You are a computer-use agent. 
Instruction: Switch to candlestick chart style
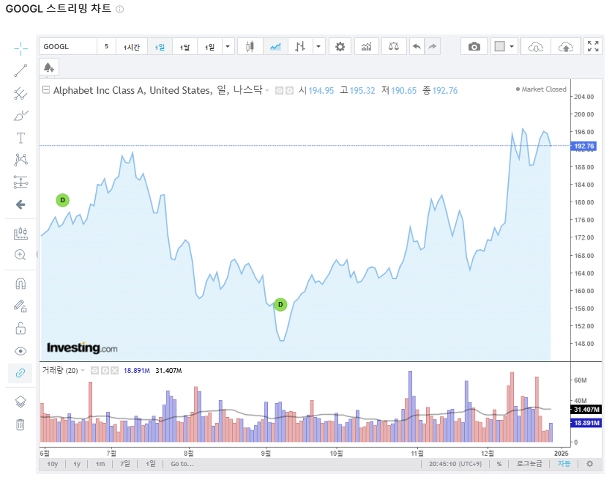pos(250,47)
